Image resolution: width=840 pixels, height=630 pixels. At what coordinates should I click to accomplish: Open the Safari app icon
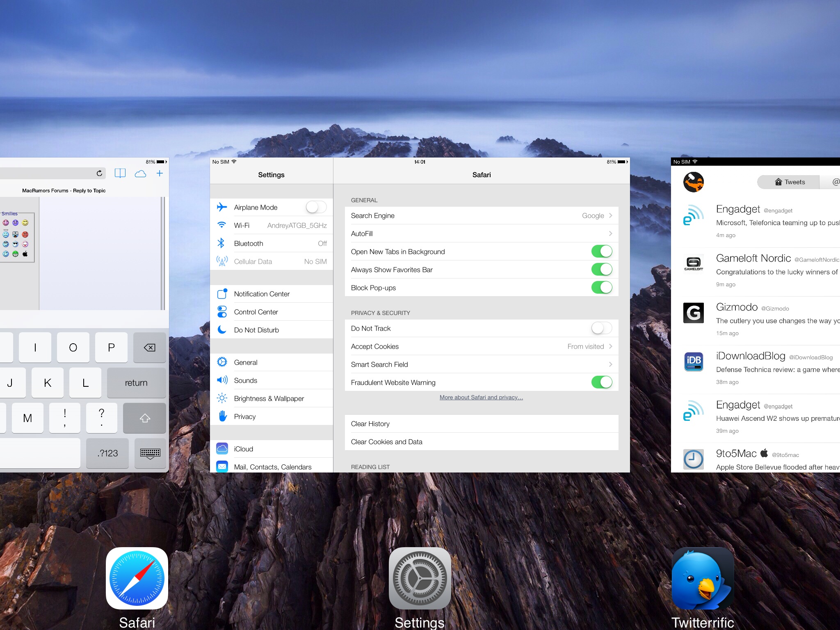click(137, 578)
